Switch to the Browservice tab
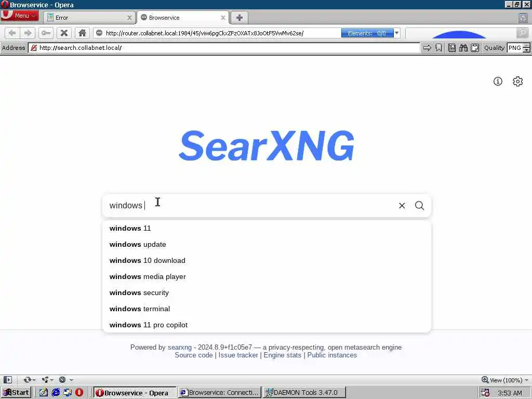Image resolution: width=532 pixels, height=399 pixels. pos(183,18)
